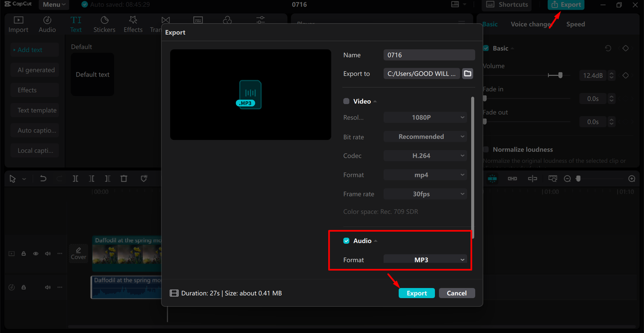
Task: Uncheck the Audio export checkbox
Action: pyautogui.click(x=346, y=241)
